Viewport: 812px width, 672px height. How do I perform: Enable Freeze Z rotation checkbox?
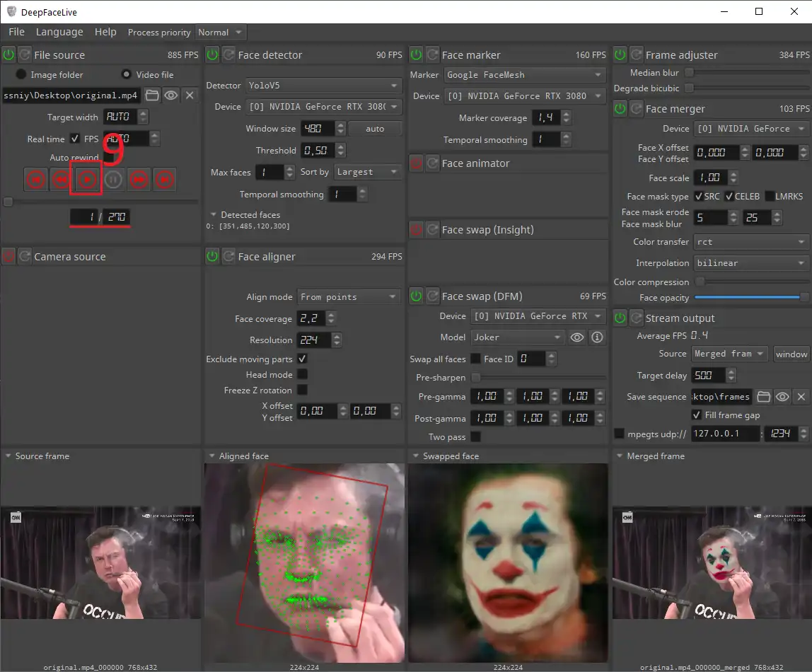(x=303, y=390)
